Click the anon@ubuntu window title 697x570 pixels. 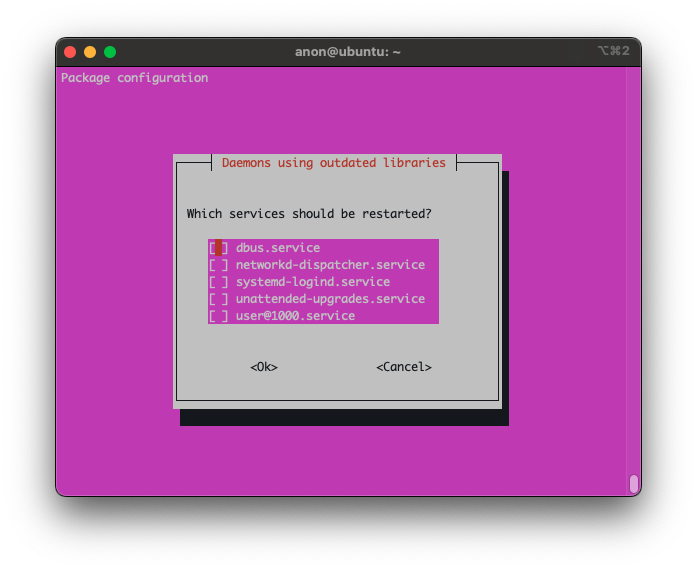(347, 52)
